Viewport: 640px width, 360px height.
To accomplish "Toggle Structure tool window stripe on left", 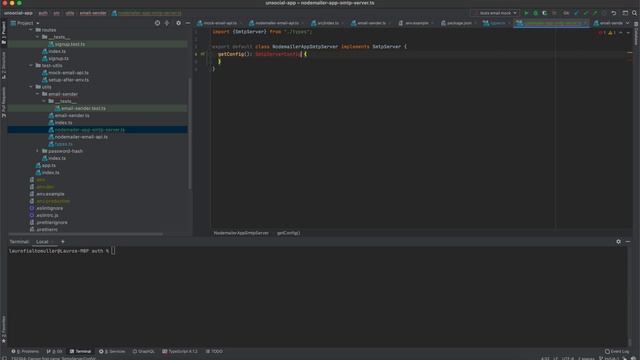I will tap(4, 65).
